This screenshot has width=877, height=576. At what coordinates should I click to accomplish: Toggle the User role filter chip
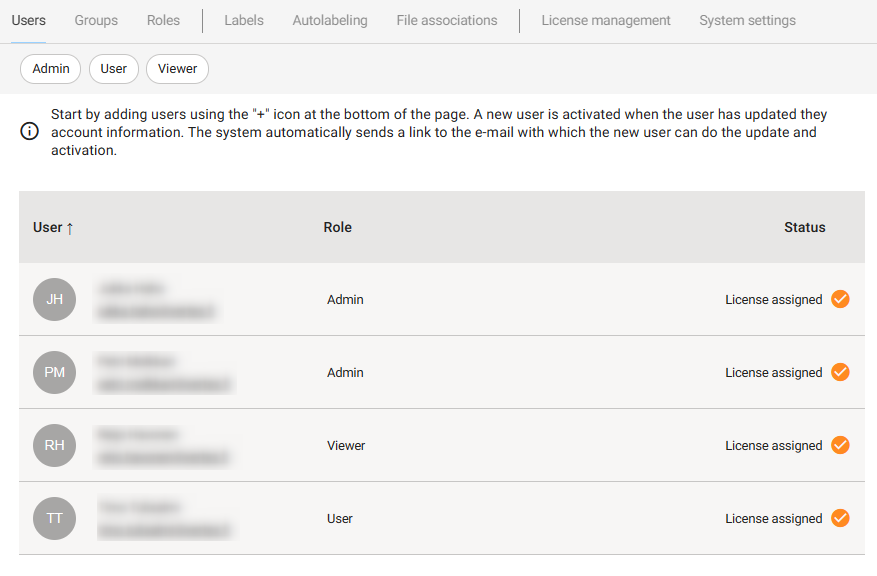(114, 69)
